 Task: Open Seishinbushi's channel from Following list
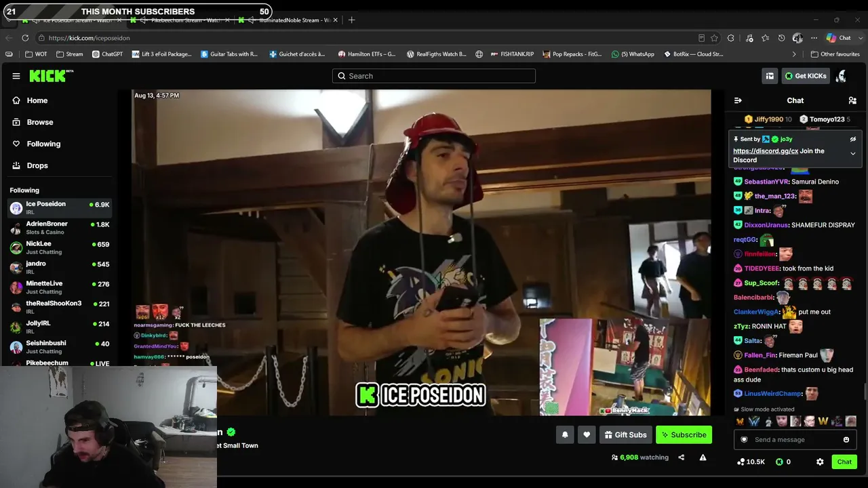60,347
